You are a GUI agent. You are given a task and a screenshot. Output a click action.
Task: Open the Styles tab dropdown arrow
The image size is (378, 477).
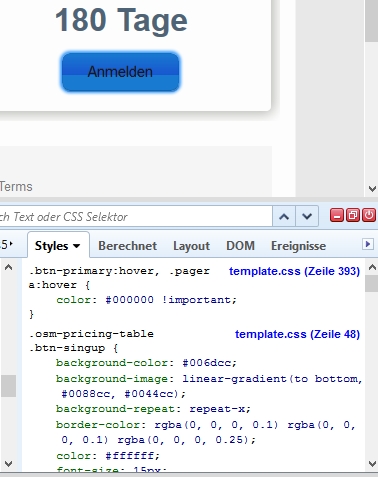point(77,246)
